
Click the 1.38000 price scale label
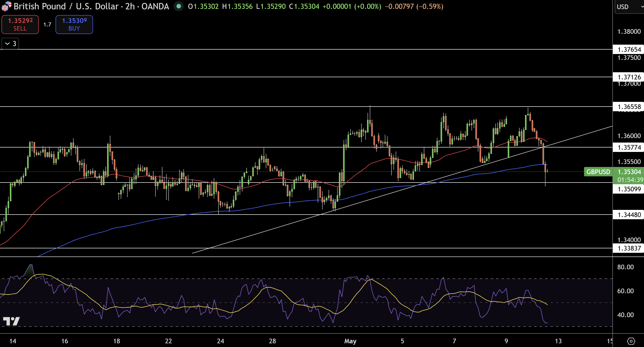(x=629, y=32)
